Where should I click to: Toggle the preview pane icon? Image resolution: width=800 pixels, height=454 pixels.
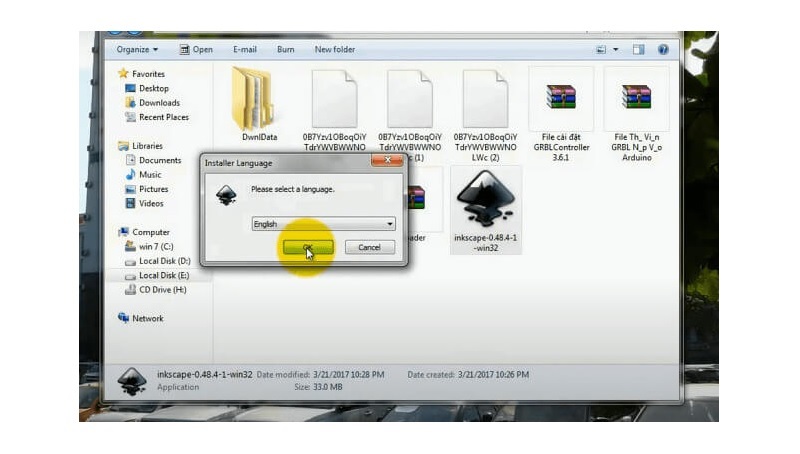pos(640,49)
